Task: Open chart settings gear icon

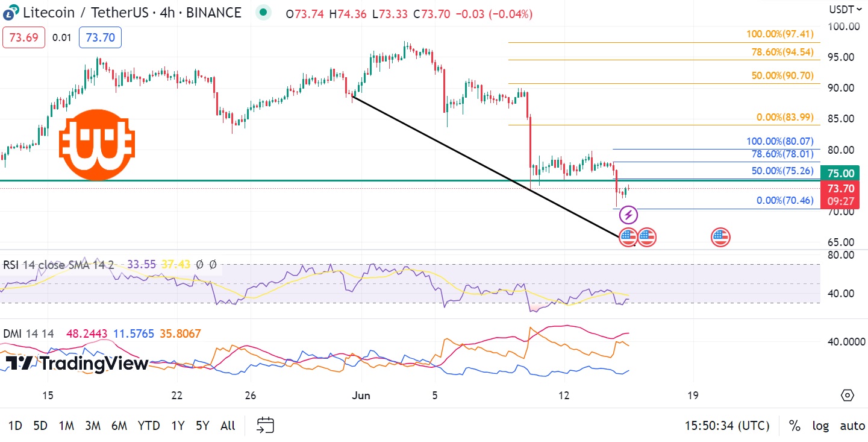Action: pyautogui.click(x=848, y=396)
